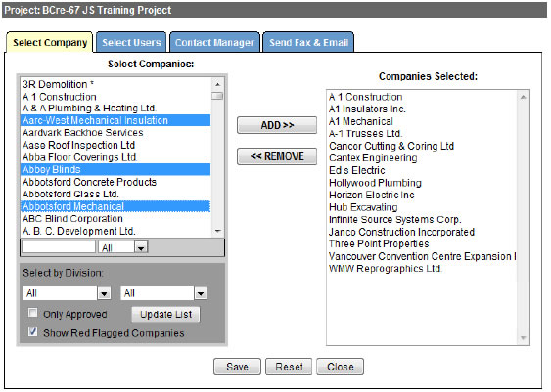Open the second Select by Division dropdown
The width and height of the screenshot is (551, 392).
[x=163, y=293]
